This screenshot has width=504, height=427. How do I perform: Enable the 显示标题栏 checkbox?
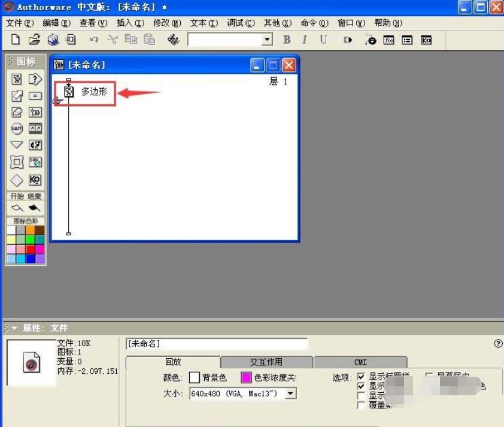click(x=362, y=377)
